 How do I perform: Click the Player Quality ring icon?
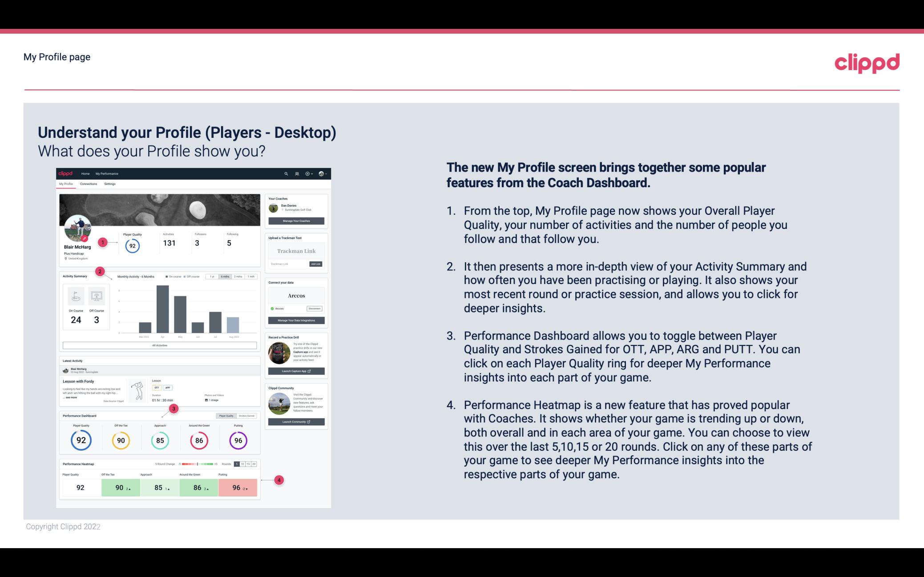pos(81,439)
